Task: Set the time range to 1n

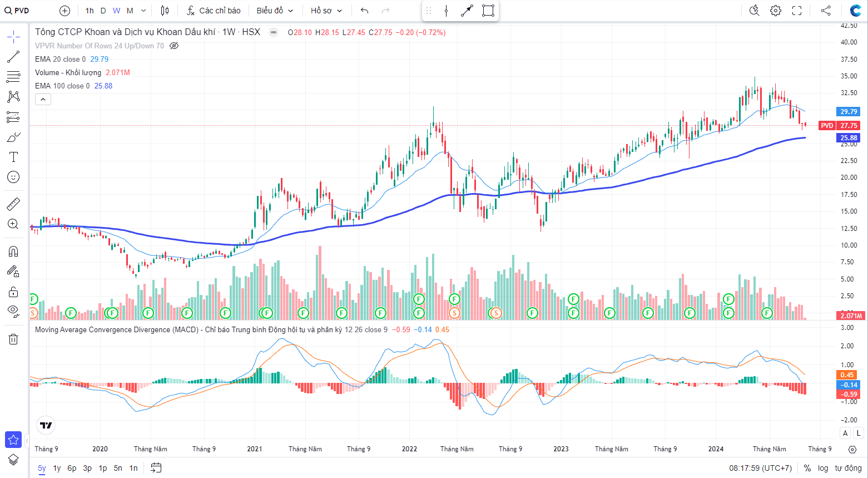Action: click(133, 468)
